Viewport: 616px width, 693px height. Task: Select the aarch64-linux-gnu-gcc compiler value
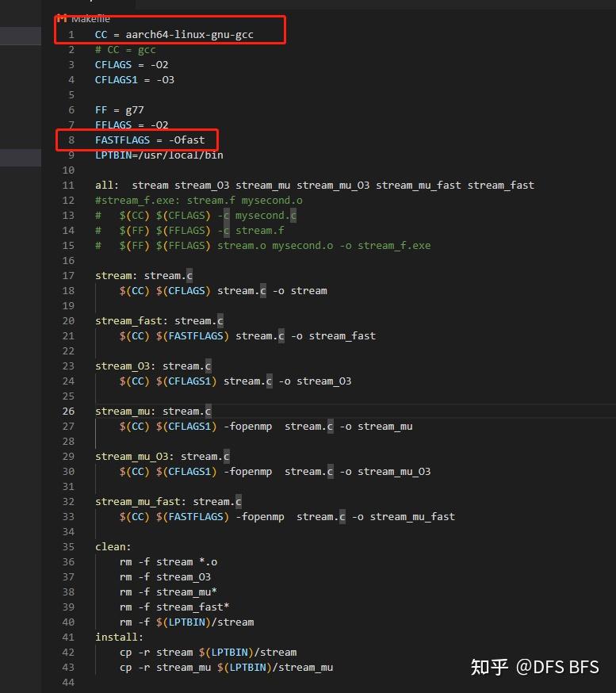point(189,34)
